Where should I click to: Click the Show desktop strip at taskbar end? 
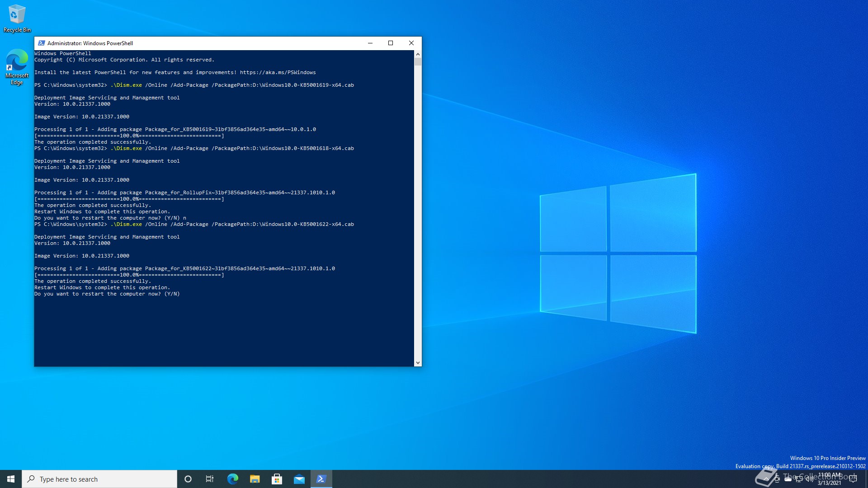pyautogui.click(x=866, y=479)
